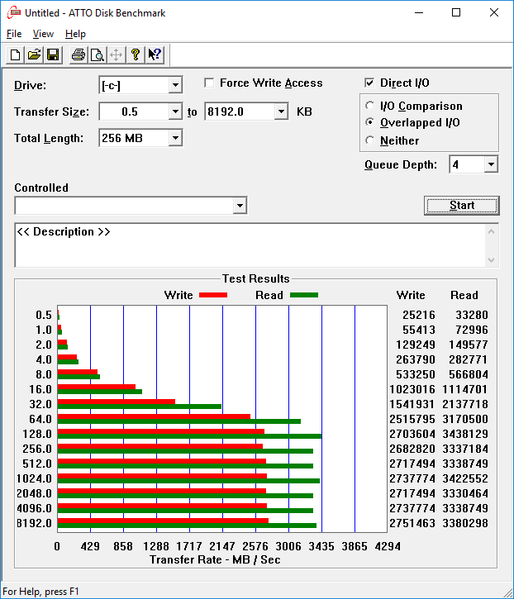The height and width of the screenshot is (599, 514).
Task: Click the New document toolbar icon
Action: pyautogui.click(x=15, y=55)
